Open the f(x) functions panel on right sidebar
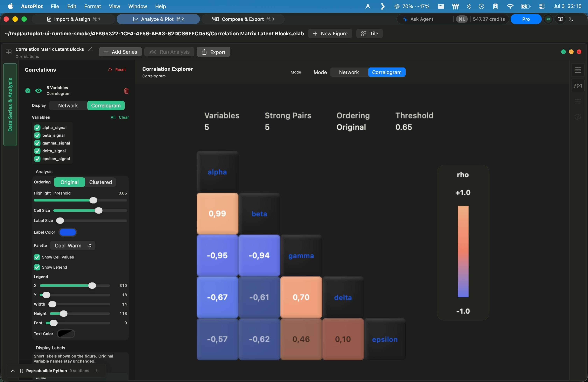 (x=578, y=86)
